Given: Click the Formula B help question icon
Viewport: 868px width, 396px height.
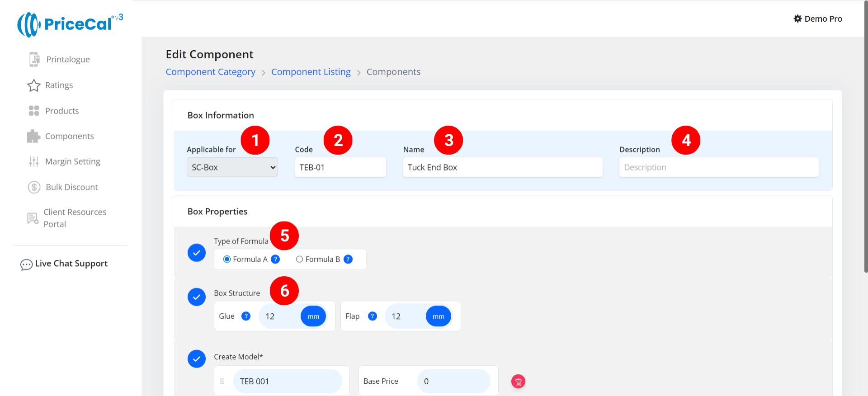Looking at the screenshot, I should click(x=348, y=259).
